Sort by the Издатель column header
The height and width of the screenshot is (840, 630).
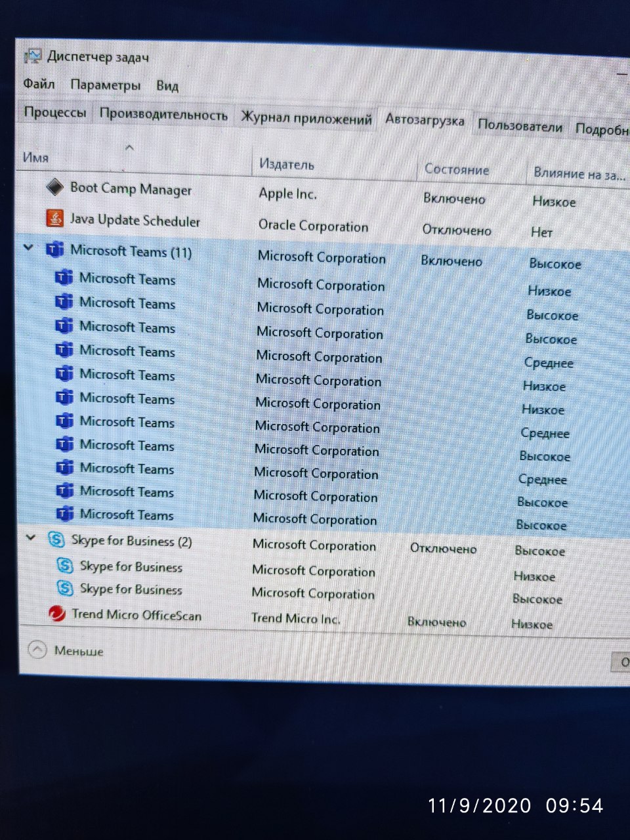287,165
